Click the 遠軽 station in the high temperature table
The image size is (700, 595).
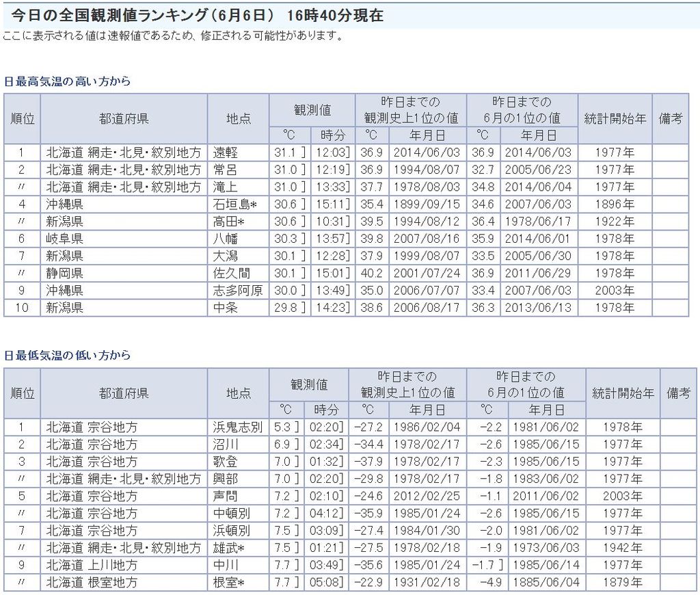click(226, 153)
